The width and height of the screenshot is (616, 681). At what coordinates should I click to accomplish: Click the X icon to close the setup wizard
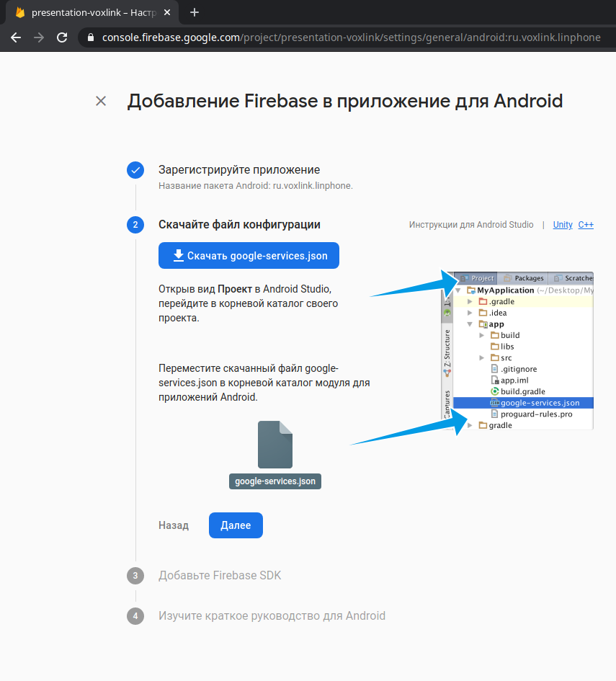point(101,101)
